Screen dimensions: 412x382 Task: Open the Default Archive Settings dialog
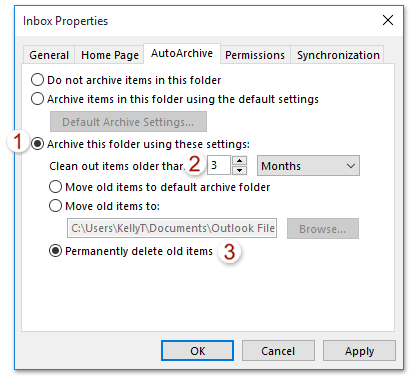pos(128,122)
